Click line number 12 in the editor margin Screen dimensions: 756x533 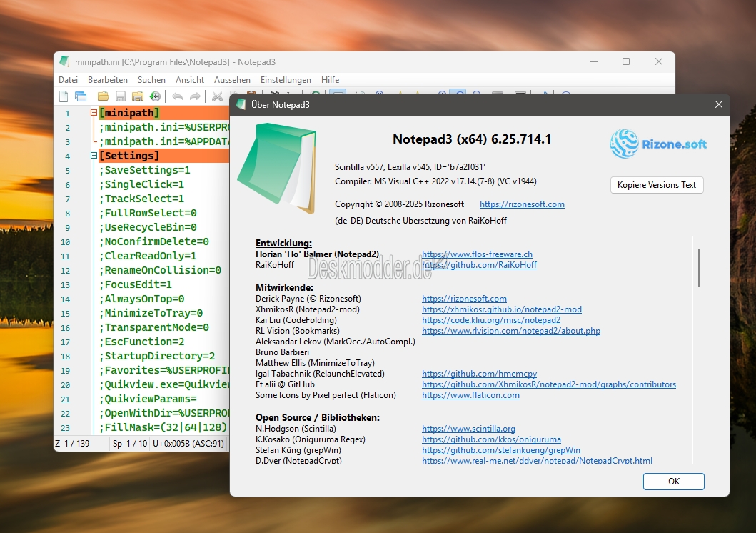[66, 271]
